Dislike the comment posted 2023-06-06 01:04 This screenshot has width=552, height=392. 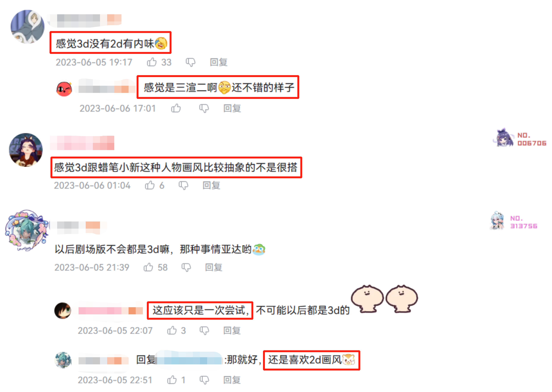click(183, 185)
